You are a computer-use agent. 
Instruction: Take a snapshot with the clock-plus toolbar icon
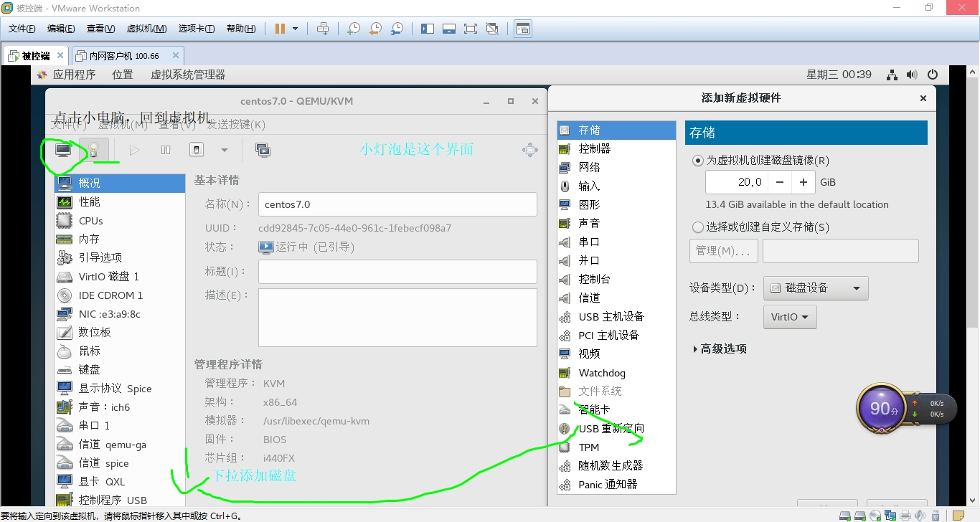[354, 29]
